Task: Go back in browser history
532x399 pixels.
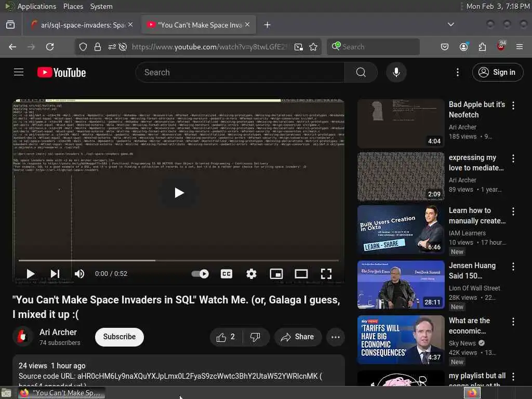Action: [12, 47]
